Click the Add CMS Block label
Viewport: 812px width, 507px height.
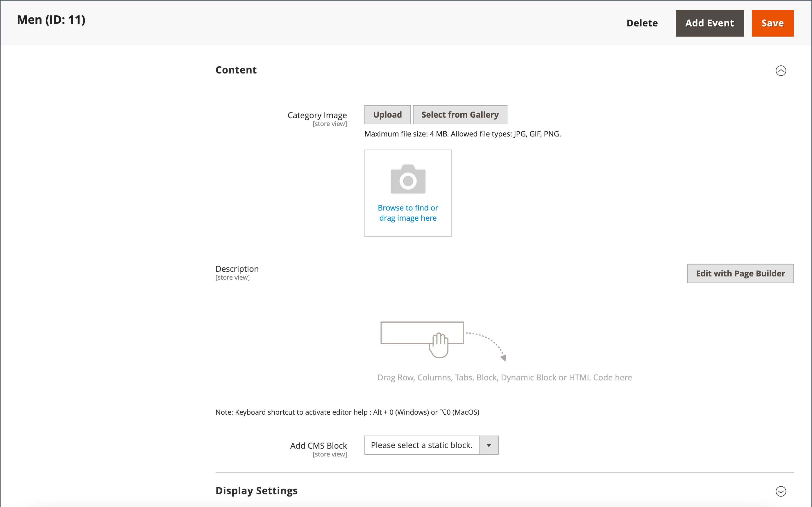point(318,446)
